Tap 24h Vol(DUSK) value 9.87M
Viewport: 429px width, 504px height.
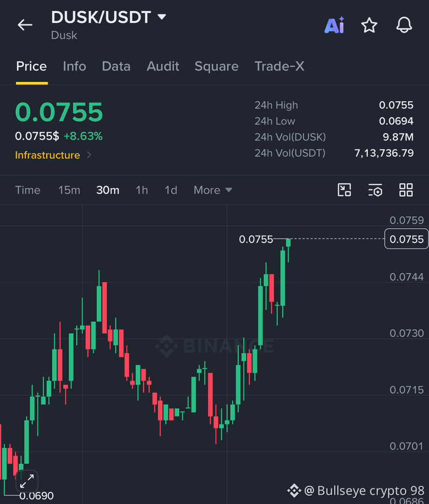pos(398,137)
